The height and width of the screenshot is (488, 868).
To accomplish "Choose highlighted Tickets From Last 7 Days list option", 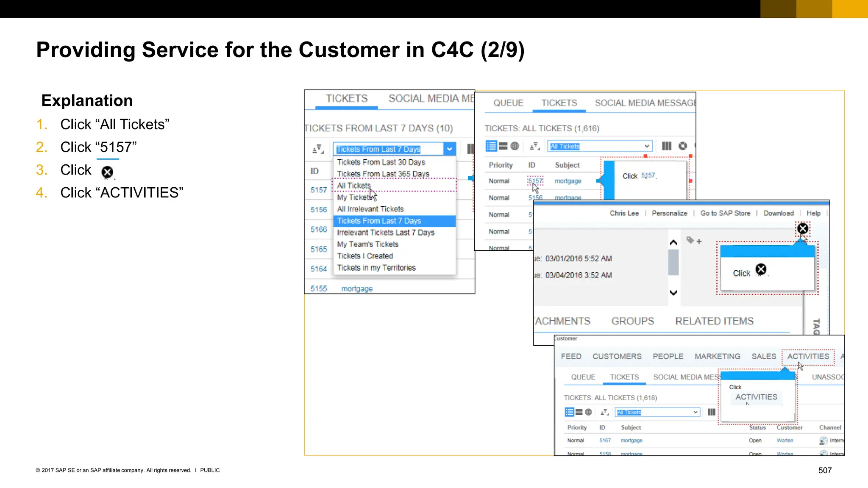I will click(x=395, y=221).
